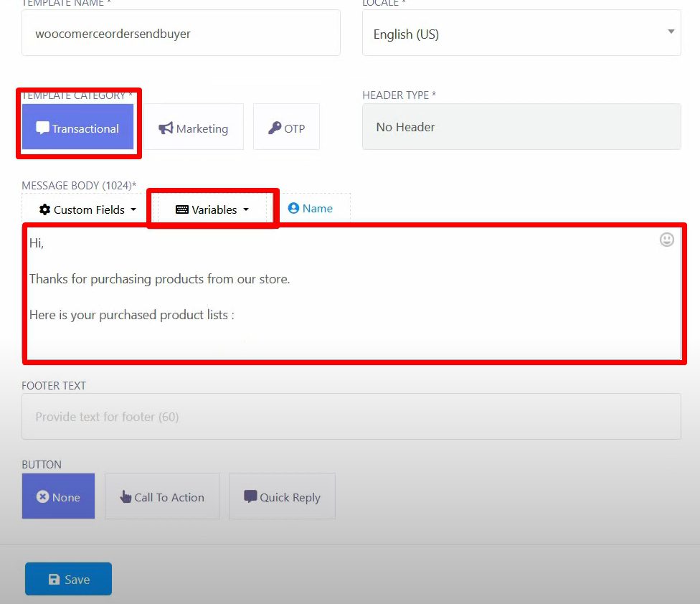
Task: Click the X circle icon on None
Action: [x=42, y=497]
